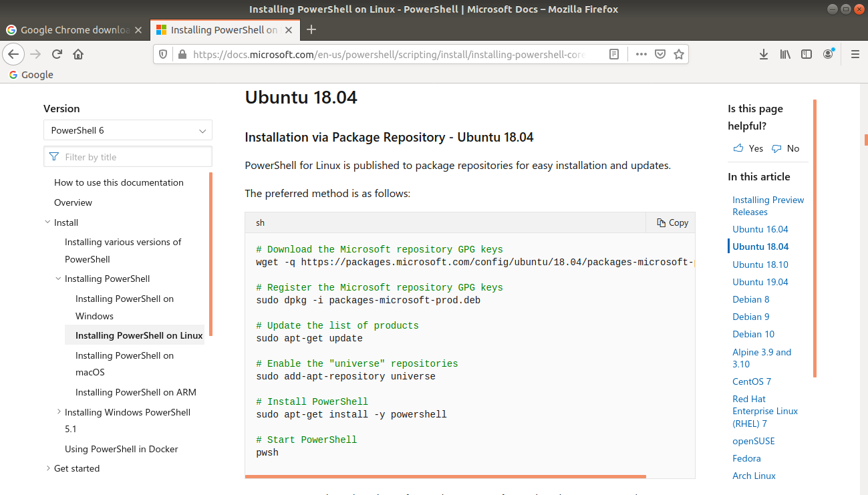868x495 pixels.
Task: Jump to Installing Preview Releases section
Action: [768, 206]
